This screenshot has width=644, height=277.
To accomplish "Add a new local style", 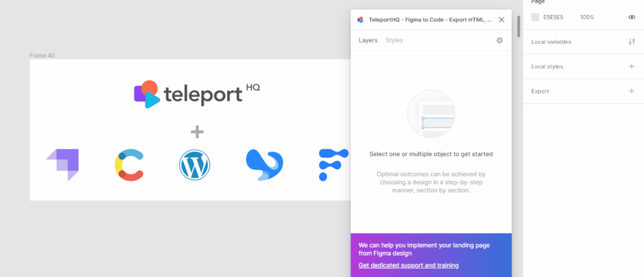I will pos(632,67).
